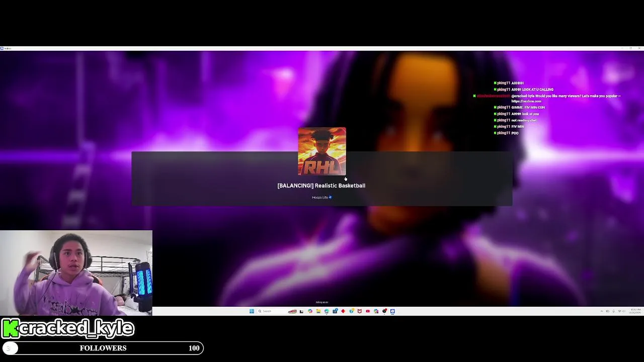Open the taskbar clock and date
644x362 pixels.
pos(635,311)
